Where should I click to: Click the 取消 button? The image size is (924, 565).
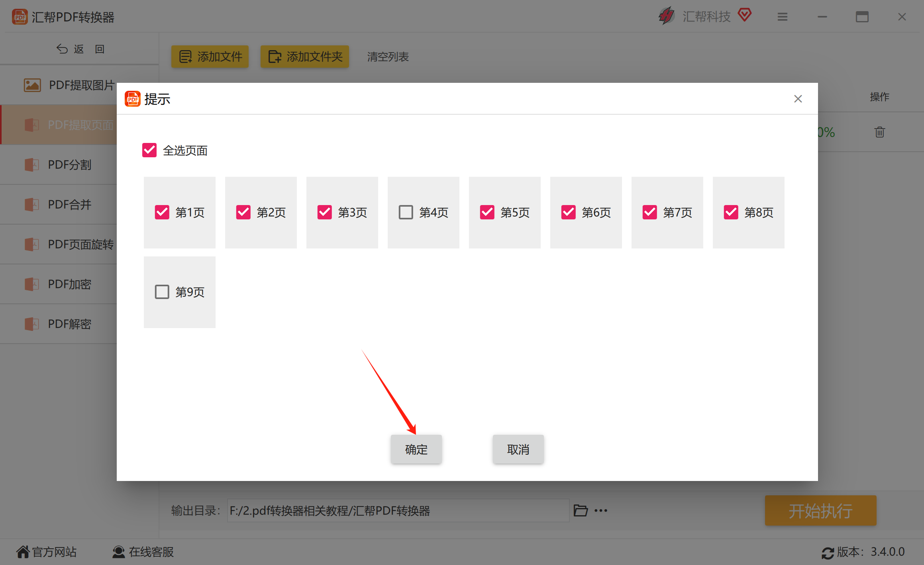518,449
